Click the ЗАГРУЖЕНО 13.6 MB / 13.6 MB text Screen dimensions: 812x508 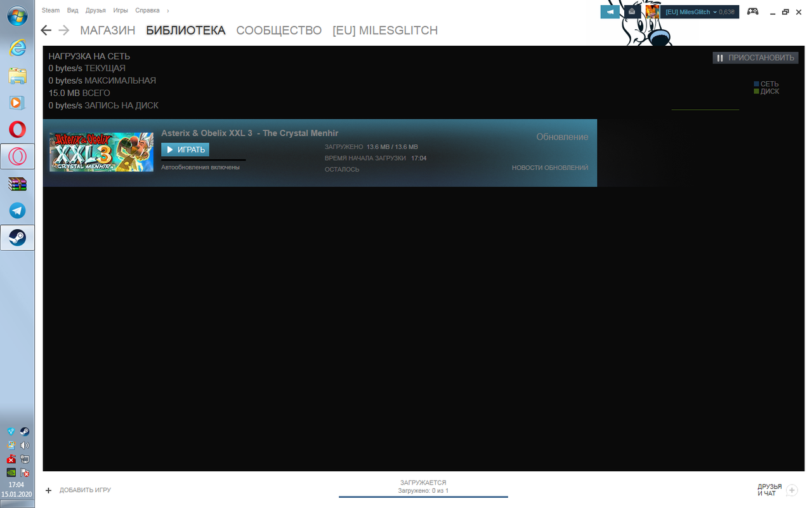371,147
